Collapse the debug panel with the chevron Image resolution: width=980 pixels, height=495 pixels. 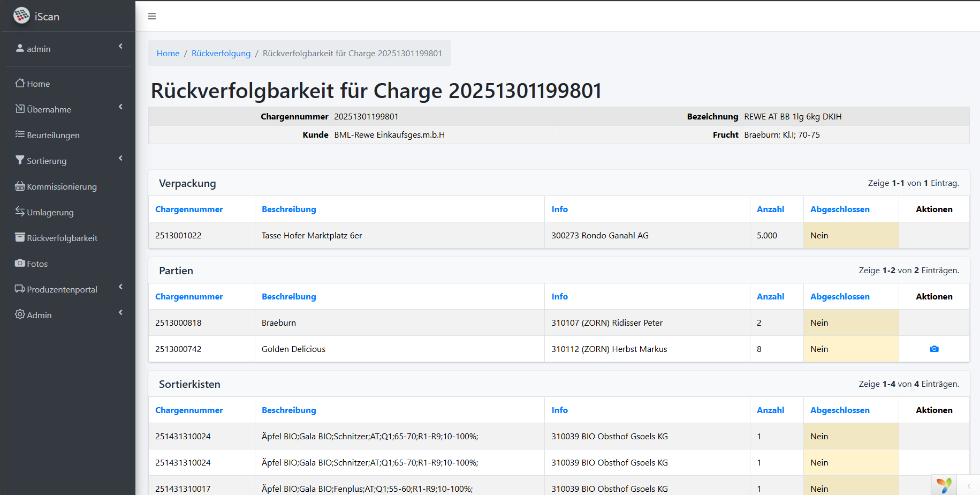pos(969,486)
